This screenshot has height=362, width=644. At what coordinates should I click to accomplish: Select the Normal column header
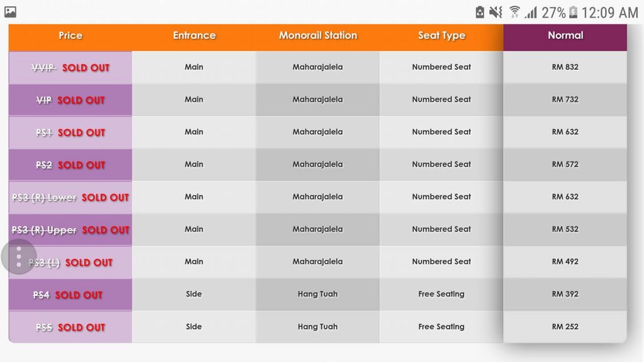(x=565, y=36)
